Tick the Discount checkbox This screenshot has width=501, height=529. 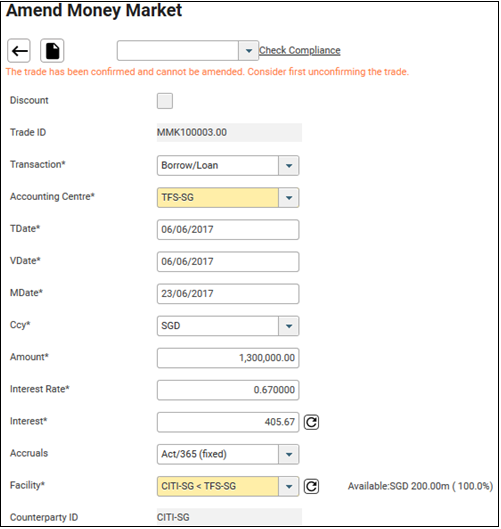(x=165, y=101)
